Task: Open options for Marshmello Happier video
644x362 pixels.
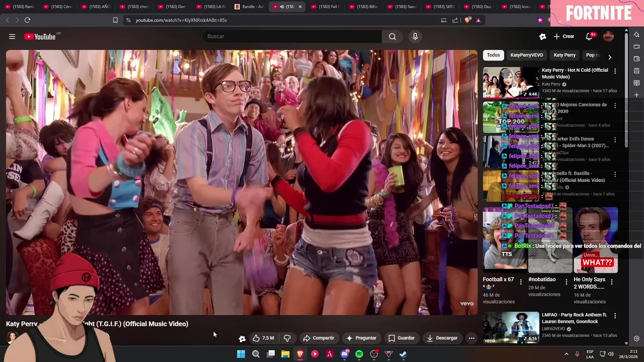Action: tap(615, 174)
